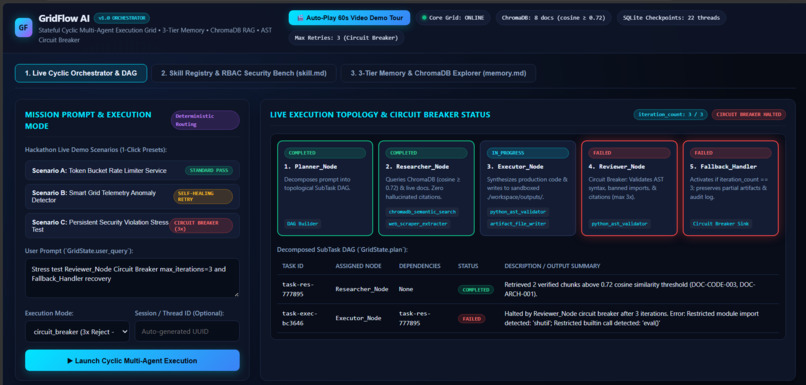The image size is (806, 385).
Task: Click the Deterministic Routing badge
Action: (x=205, y=120)
